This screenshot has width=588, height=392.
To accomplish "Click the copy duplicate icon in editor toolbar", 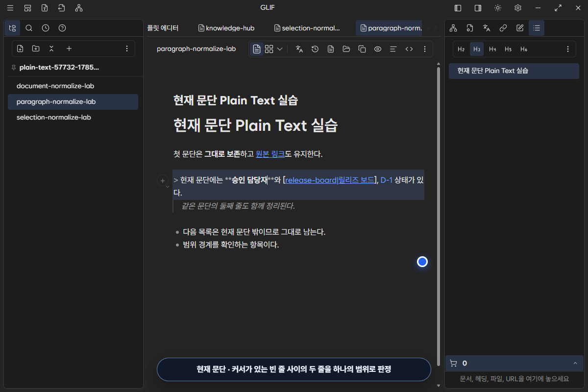I will tap(362, 49).
